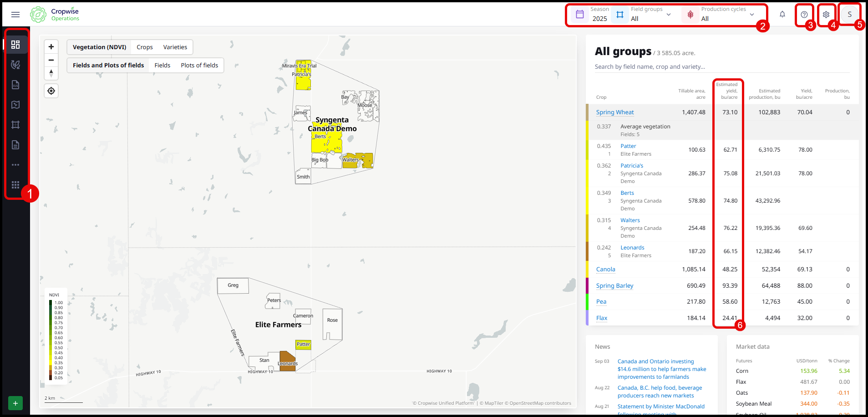Image resolution: width=868 pixels, height=417 pixels.
Task: Open the notifications bell
Action: [x=782, y=15]
